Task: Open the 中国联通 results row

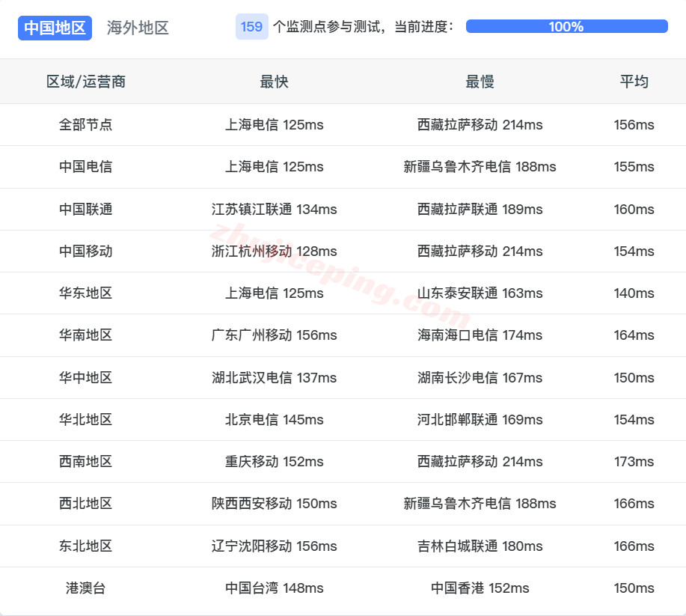Action: coord(85,210)
